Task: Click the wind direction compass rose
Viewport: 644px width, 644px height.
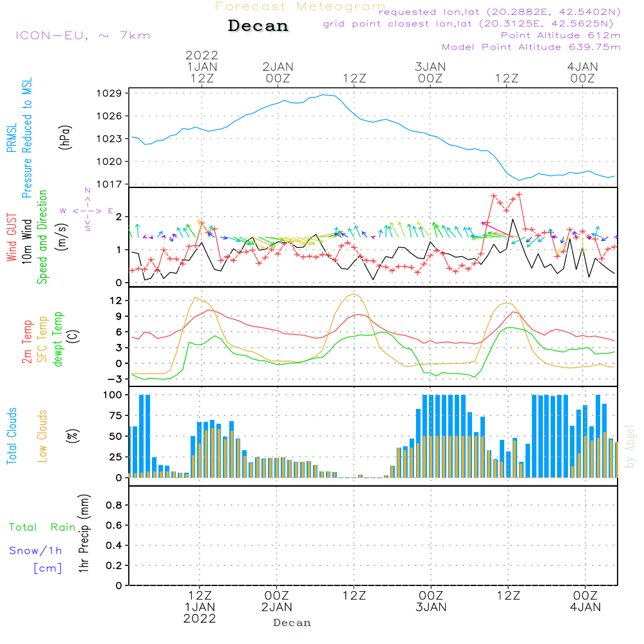Action: [87, 211]
